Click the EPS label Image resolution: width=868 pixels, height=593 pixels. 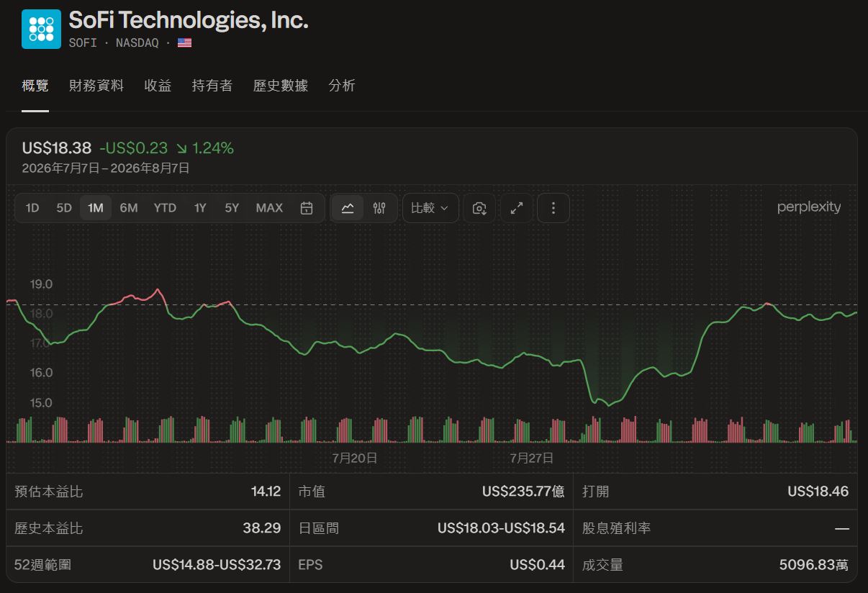310,565
